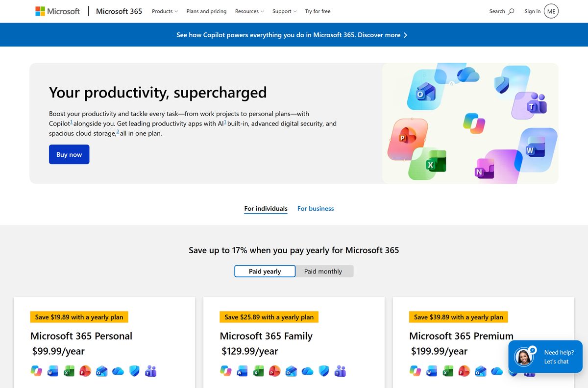Click the Defender shield in hero image
This screenshot has height=388, width=588.
click(x=502, y=85)
